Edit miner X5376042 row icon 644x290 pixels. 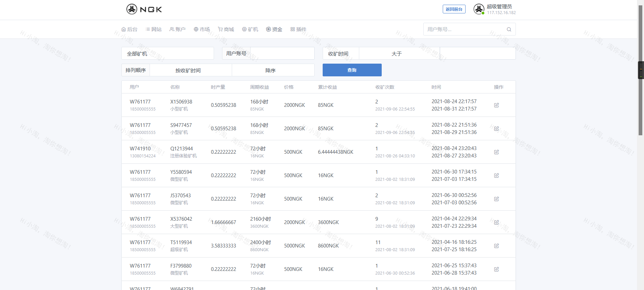(496, 222)
